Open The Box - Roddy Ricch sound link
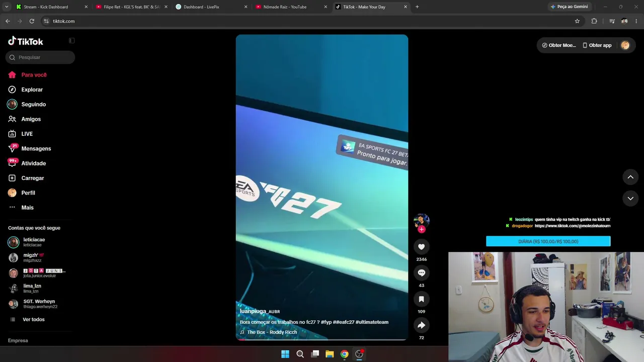 point(268,332)
